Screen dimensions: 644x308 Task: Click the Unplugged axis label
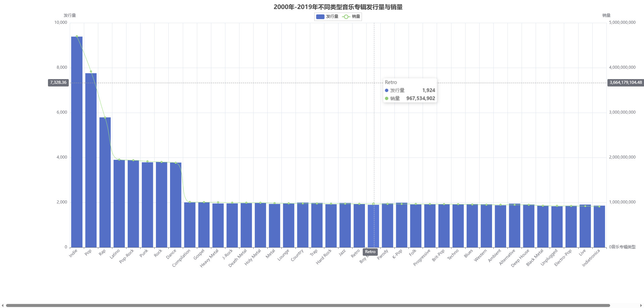click(x=549, y=257)
